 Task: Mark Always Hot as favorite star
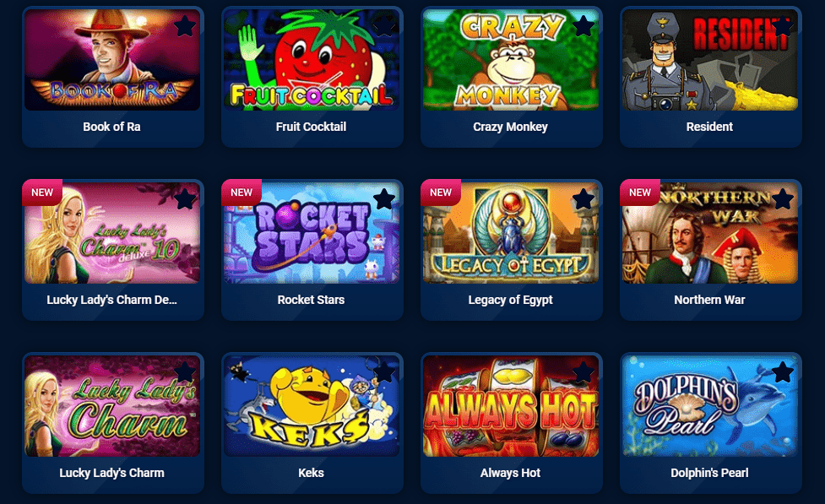pos(583,372)
